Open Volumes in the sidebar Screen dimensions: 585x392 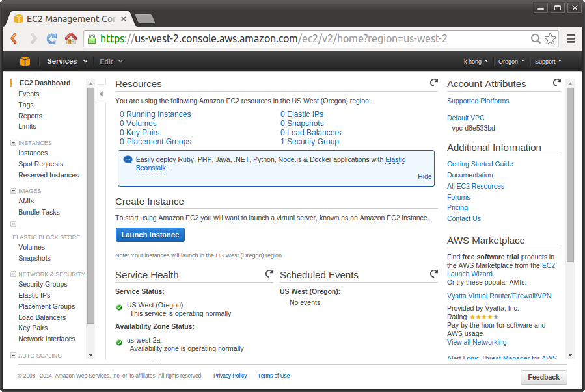(31, 247)
